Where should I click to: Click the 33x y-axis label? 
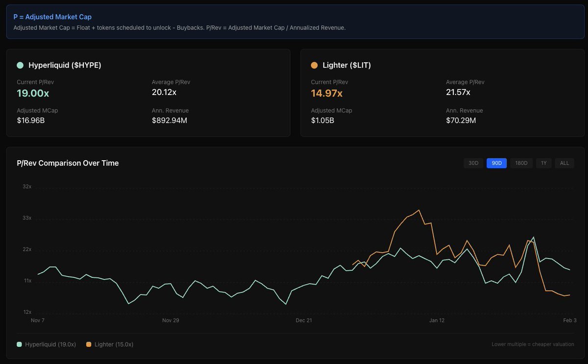[27, 218]
